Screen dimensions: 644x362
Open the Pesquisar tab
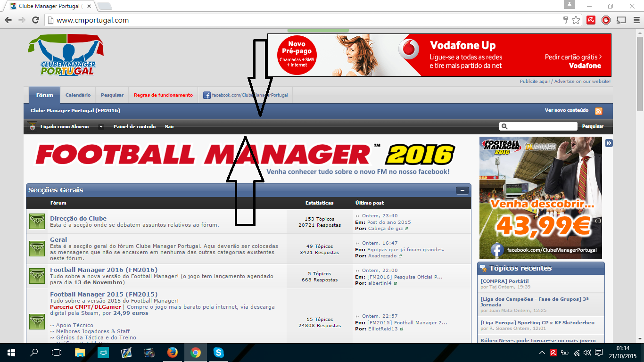(x=112, y=95)
